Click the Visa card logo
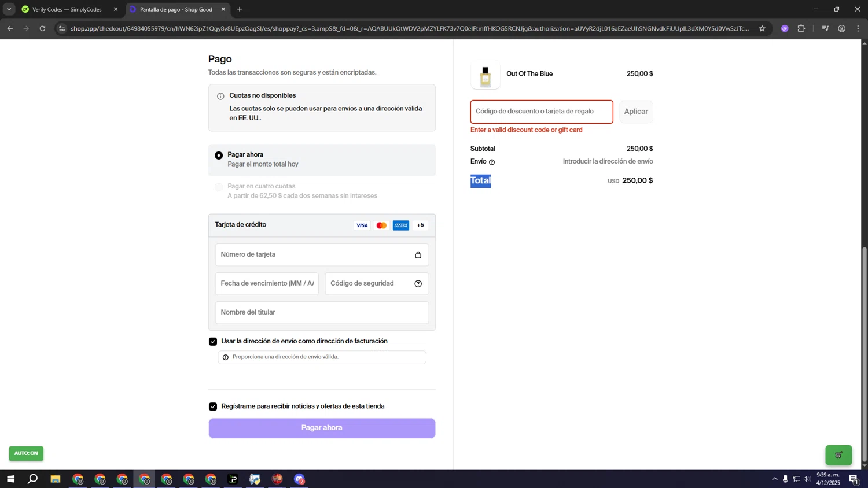Viewport: 868px width, 488px height. coord(362,225)
